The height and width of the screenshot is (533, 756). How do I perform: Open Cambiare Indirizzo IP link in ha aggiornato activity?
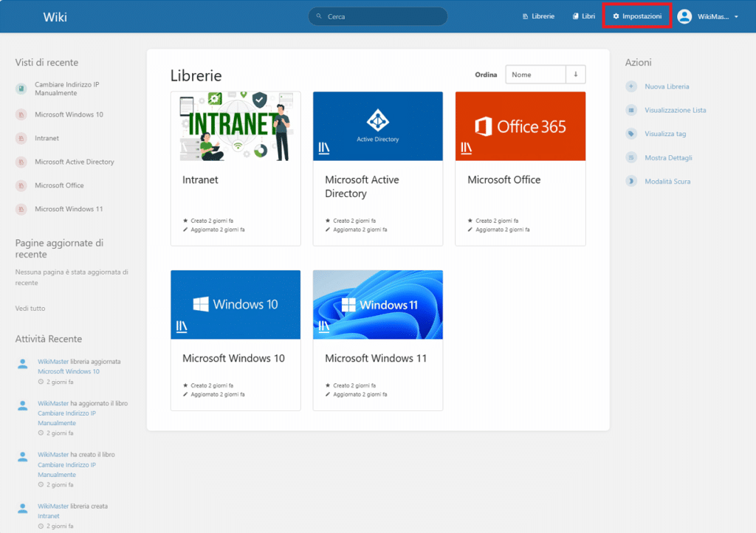66,419
